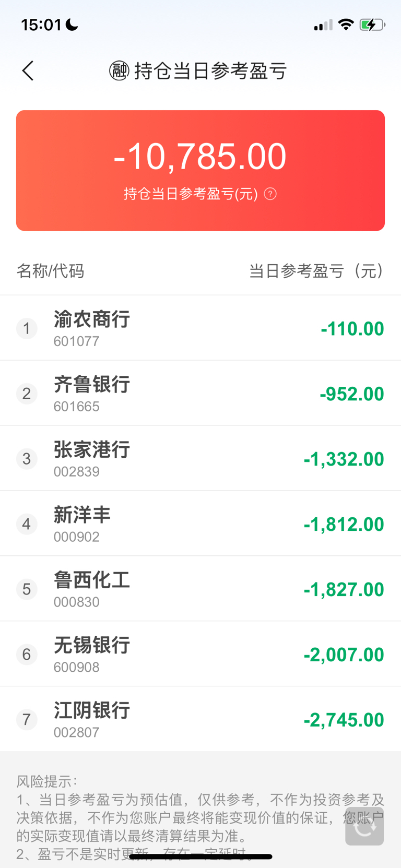Open the 渝农商行 601077 holding row
Image resolution: width=401 pixels, height=868 pixels.
point(200,328)
